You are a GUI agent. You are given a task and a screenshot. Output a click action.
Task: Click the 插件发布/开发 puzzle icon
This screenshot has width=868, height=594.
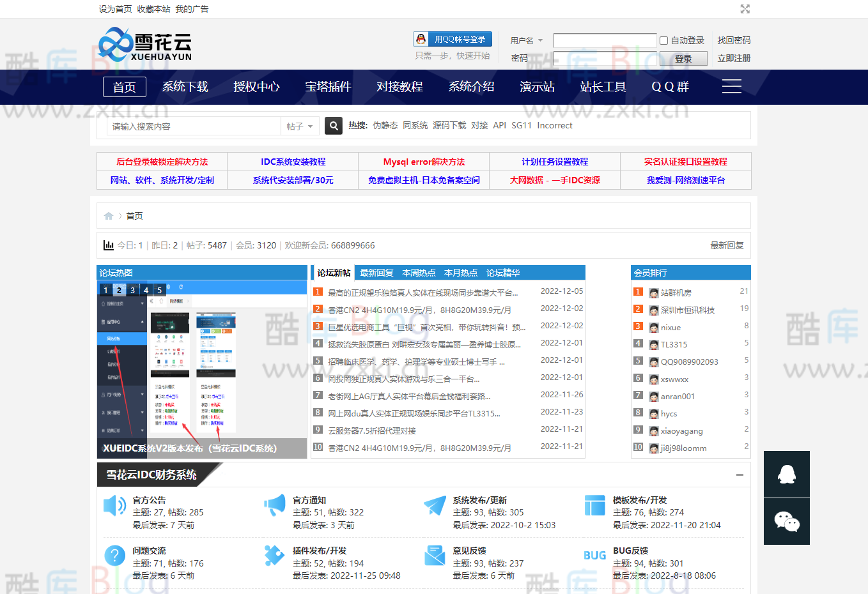274,555
